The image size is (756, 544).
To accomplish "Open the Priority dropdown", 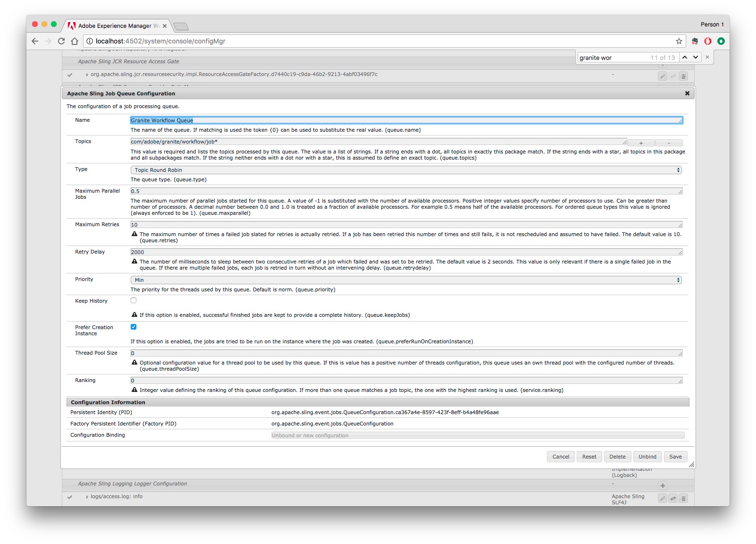I will pos(406,280).
